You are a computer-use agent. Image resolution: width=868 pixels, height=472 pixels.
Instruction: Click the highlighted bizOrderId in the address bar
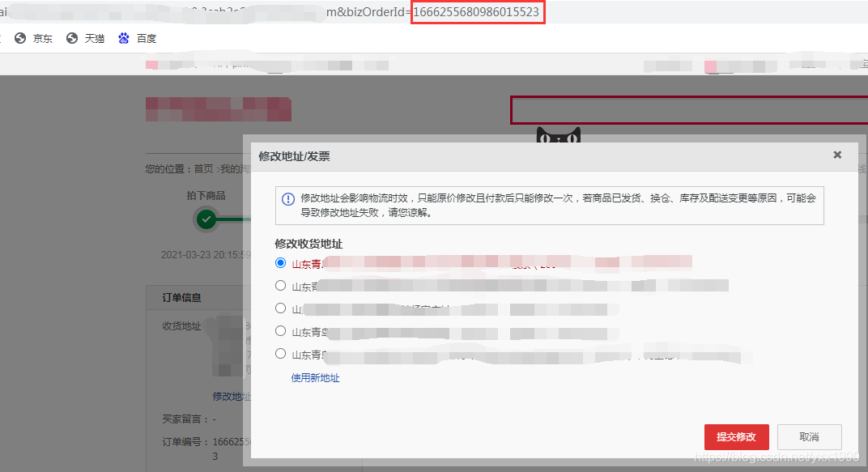478,11
